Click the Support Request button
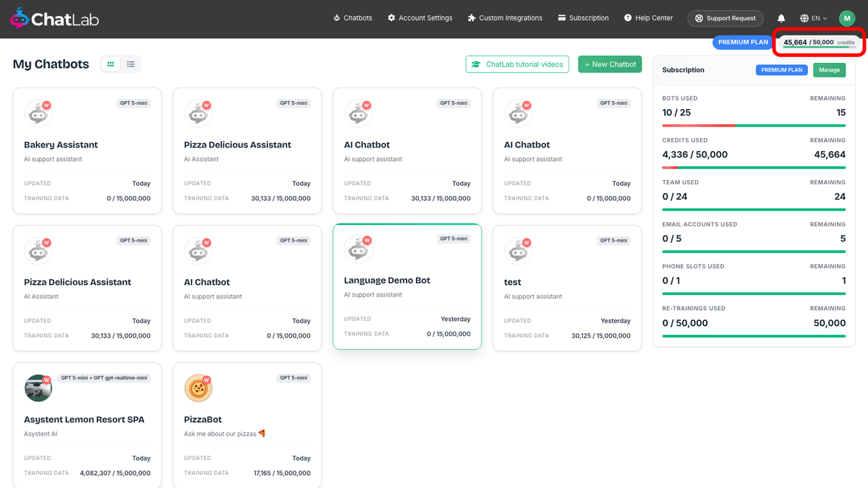The image size is (868, 488). tap(726, 18)
